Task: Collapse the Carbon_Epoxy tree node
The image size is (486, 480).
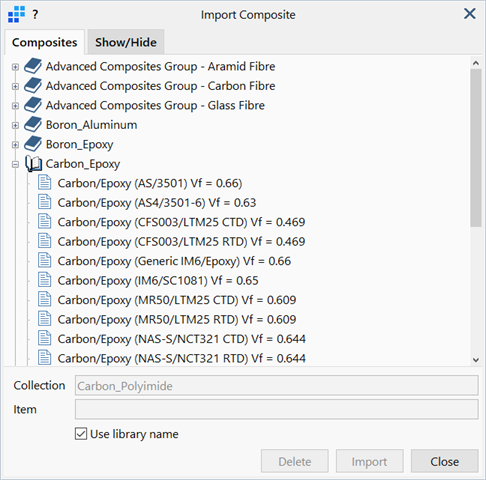Action: (x=15, y=164)
